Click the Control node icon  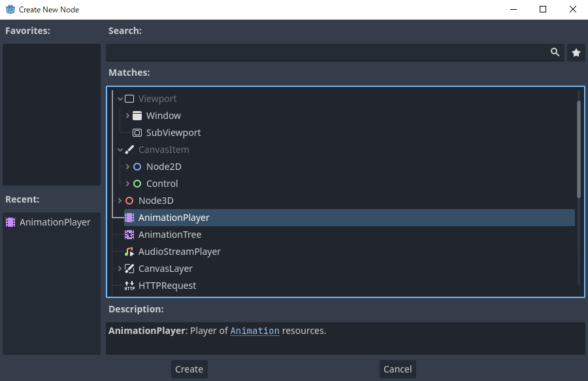(x=137, y=183)
